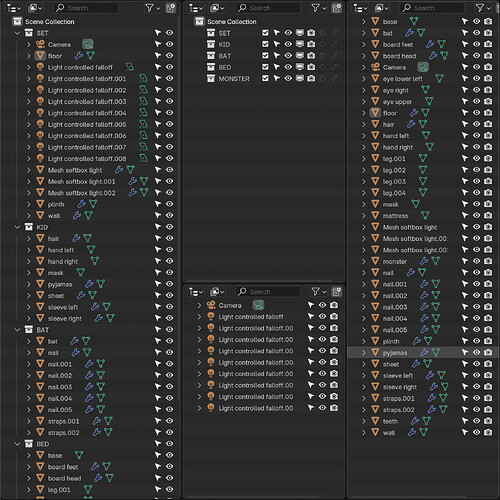Click mesh data icon next to pyjamas in KID
The height and width of the screenshot is (500, 500).
click(101, 284)
